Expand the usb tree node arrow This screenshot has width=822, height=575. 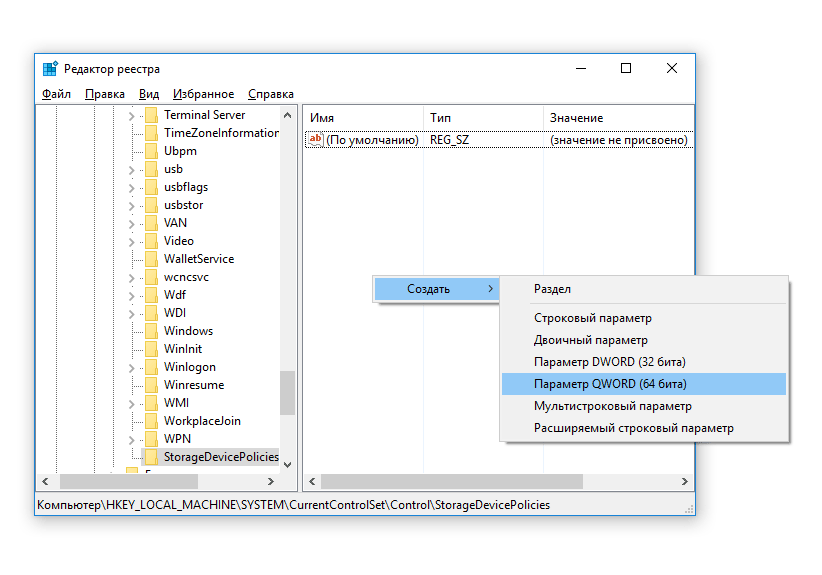pos(131,169)
